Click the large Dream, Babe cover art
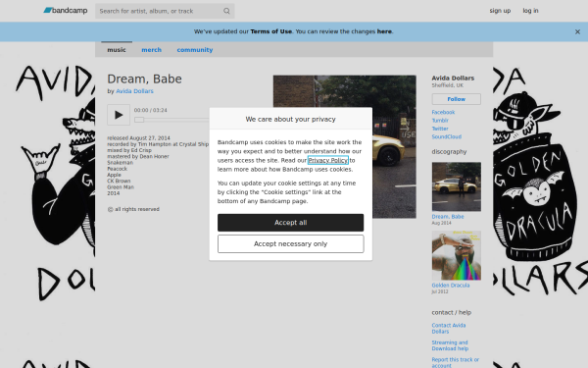The image size is (588, 368). pos(345,147)
